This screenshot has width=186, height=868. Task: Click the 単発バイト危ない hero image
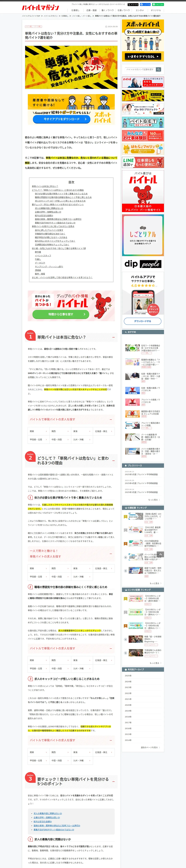click(71, 67)
